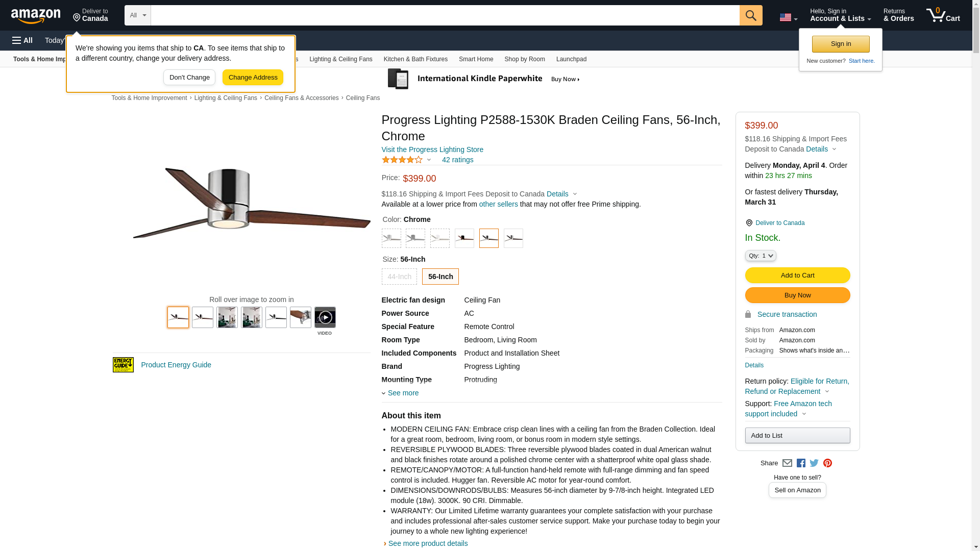Share product on Twitter icon

[814, 463]
